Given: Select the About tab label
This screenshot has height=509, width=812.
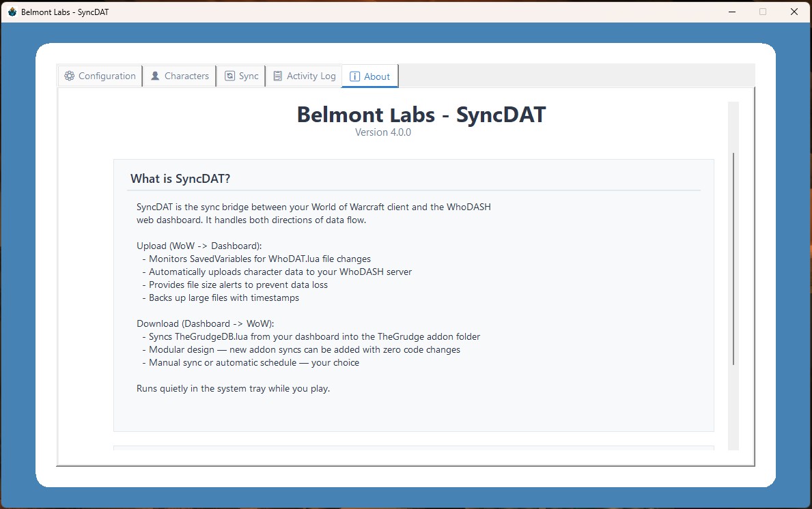Looking at the screenshot, I should pyautogui.click(x=377, y=77).
